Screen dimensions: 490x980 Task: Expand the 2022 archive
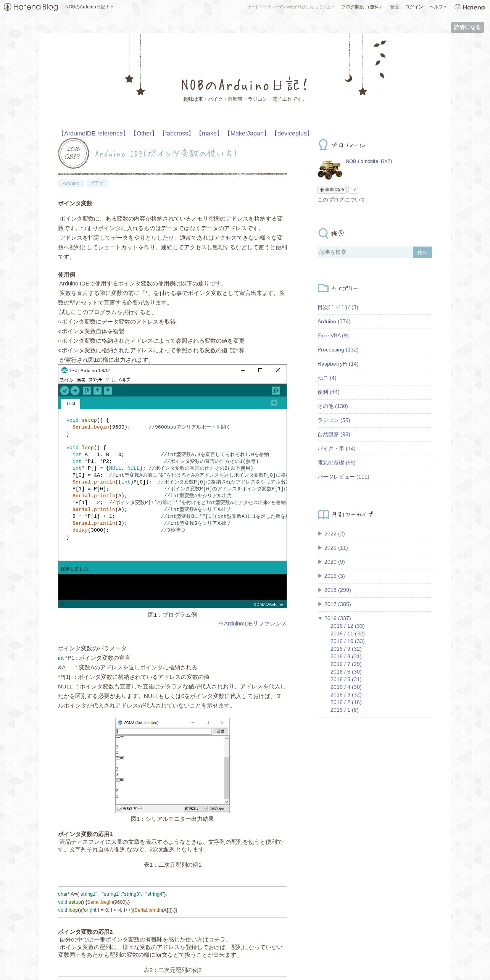pyautogui.click(x=320, y=534)
